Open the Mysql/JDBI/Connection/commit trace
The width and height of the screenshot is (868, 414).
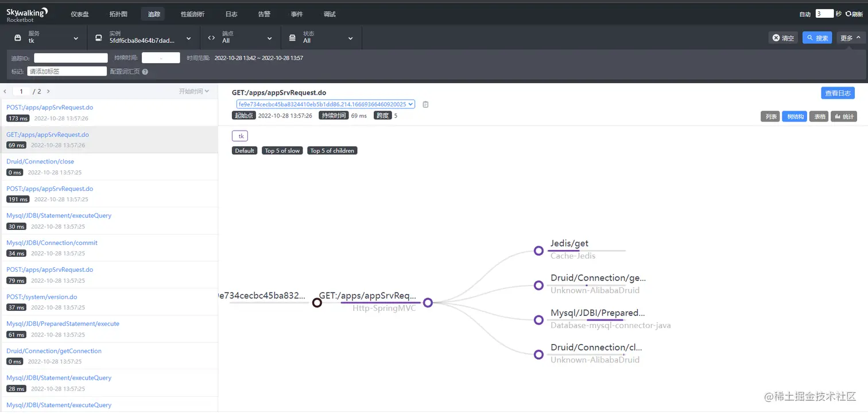(109, 248)
